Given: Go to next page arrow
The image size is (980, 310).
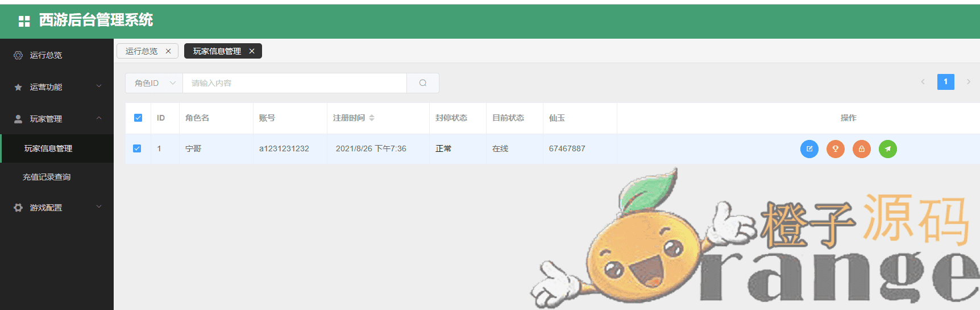Looking at the screenshot, I should pyautogui.click(x=969, y=82).
